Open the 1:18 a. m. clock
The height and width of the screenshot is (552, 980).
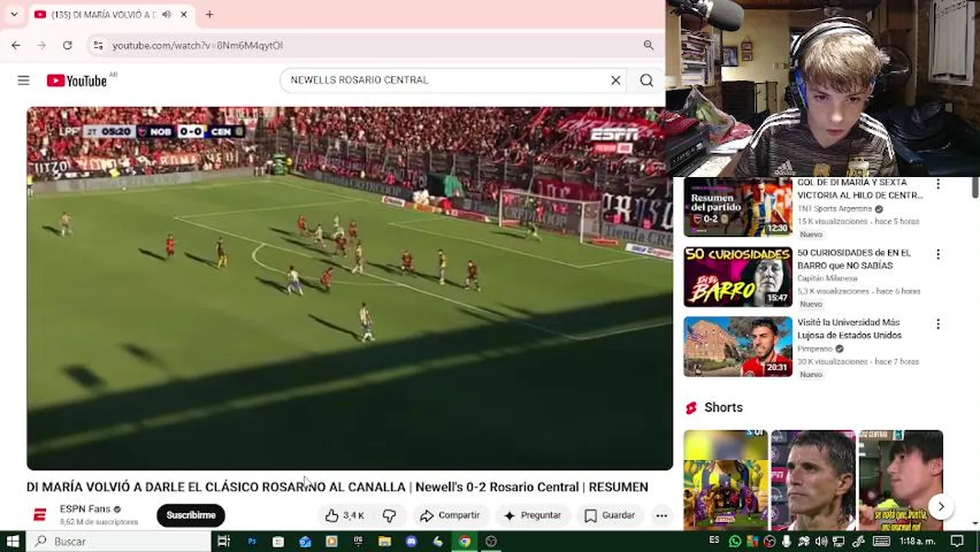[x=917, y=541]
